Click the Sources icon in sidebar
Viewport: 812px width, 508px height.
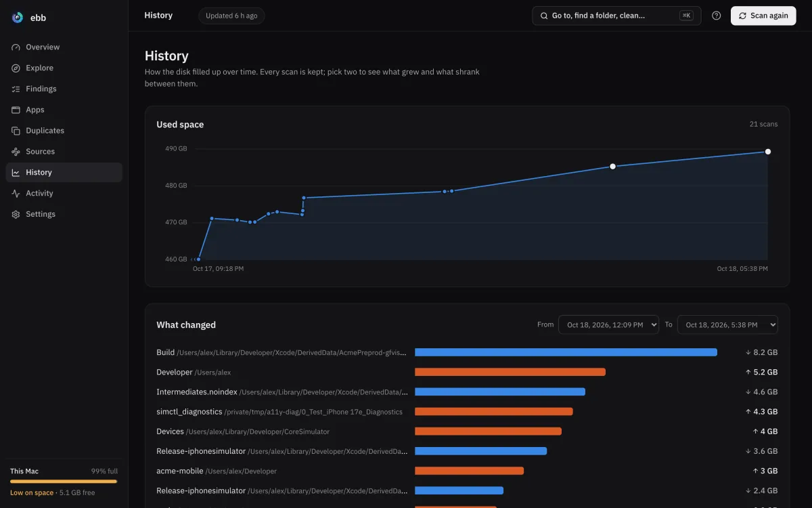click(16, 152)
